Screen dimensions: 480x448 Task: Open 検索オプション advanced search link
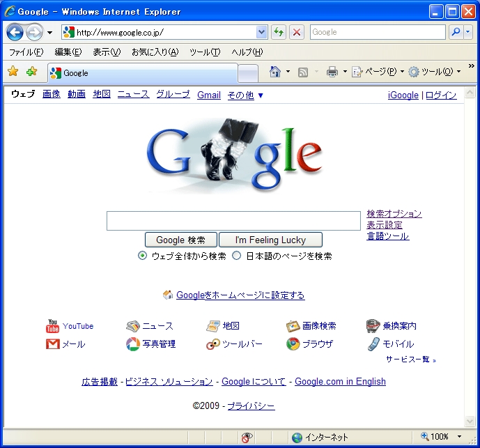(394, 213)
